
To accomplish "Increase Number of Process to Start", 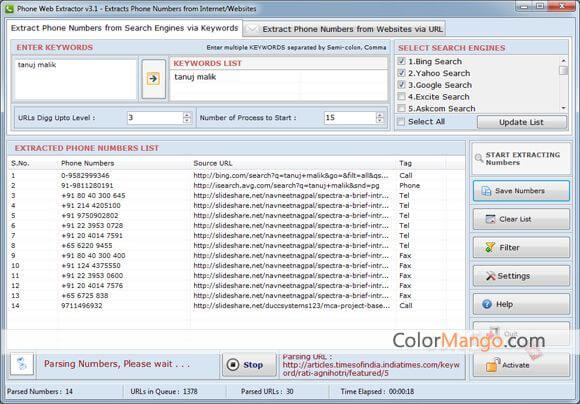I will point(380,115).
